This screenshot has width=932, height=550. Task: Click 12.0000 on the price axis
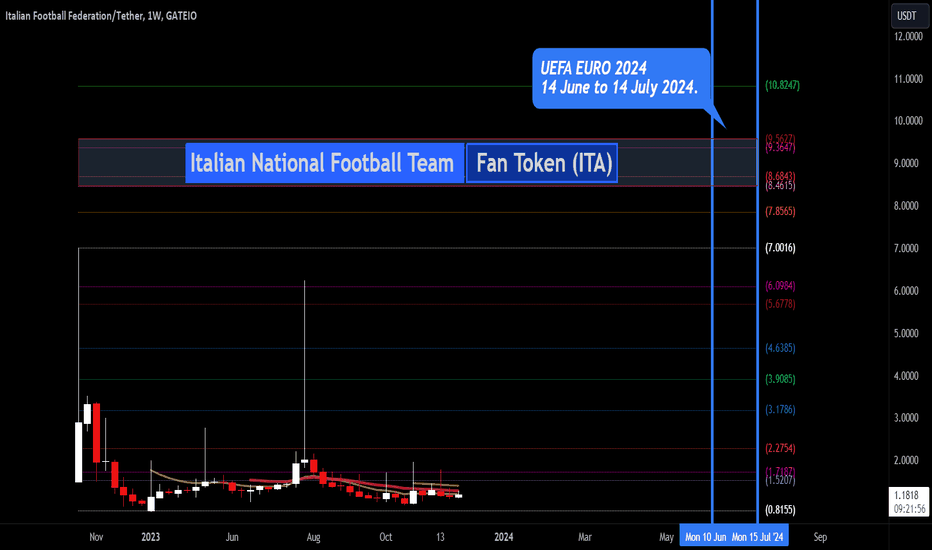click(x=908, y=36)
